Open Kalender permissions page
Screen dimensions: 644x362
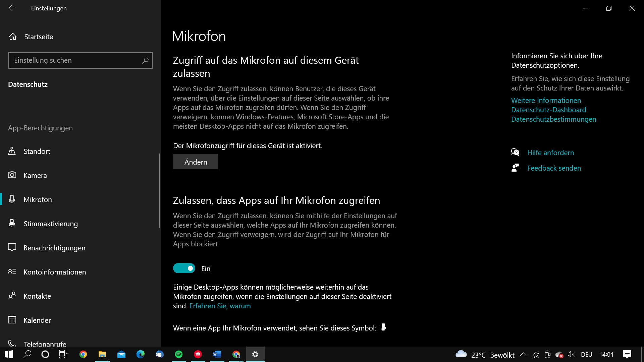(37, 320)
